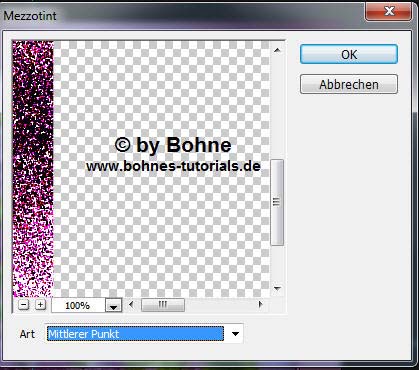This screenshot has height=370, width=419.
Task: Click the preview's scroll-down arrow
Action: tap(277, 288)
